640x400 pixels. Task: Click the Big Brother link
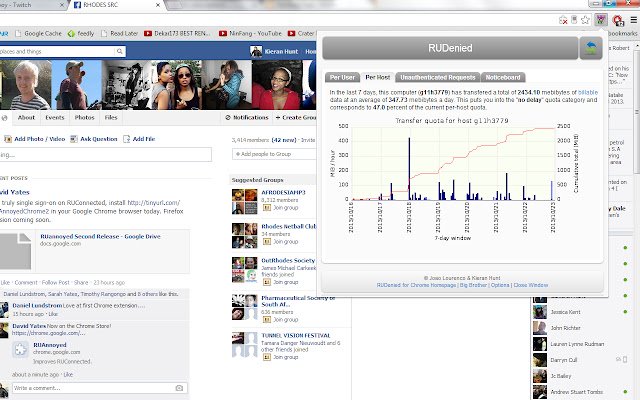coord(473,285)
